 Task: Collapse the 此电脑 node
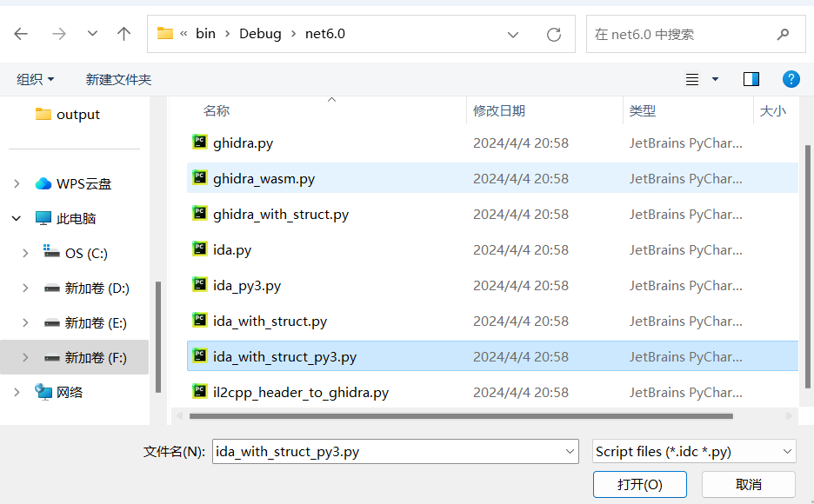point(17,218)
